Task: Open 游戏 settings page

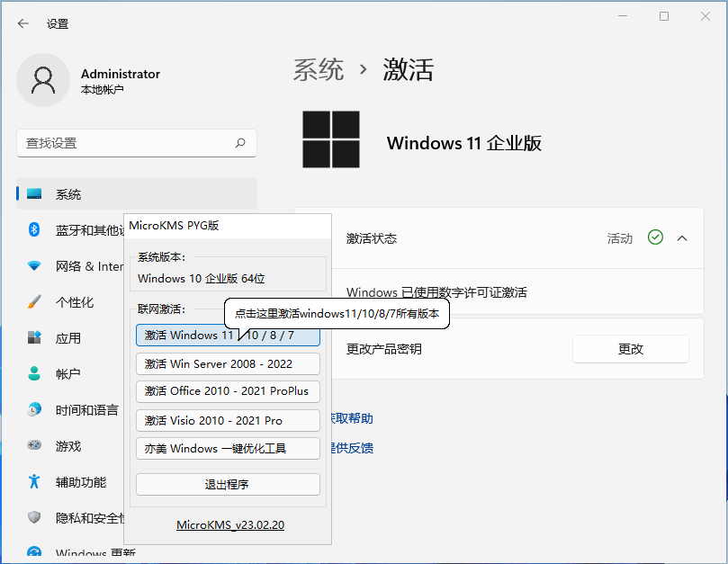Action: (67, 446)
